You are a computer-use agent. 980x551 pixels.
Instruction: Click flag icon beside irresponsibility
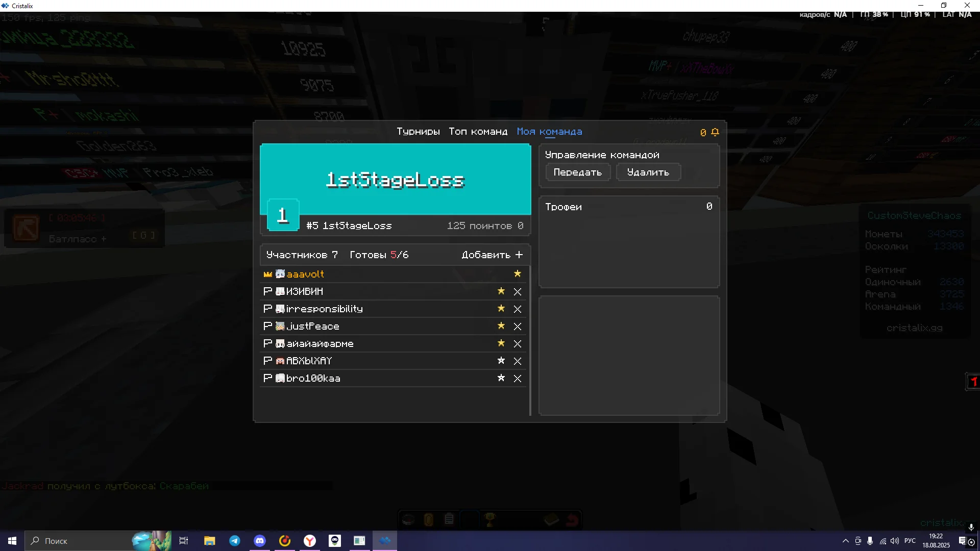click(267, 309)
